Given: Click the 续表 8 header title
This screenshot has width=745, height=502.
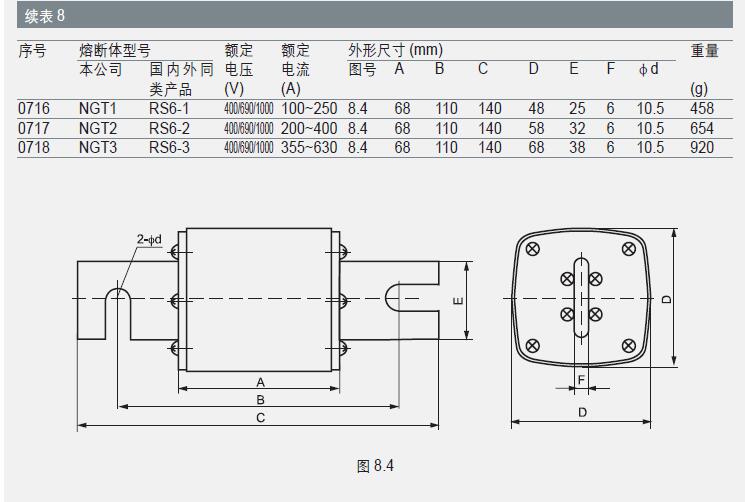Looking at the screenshot, I should [45, 16].
